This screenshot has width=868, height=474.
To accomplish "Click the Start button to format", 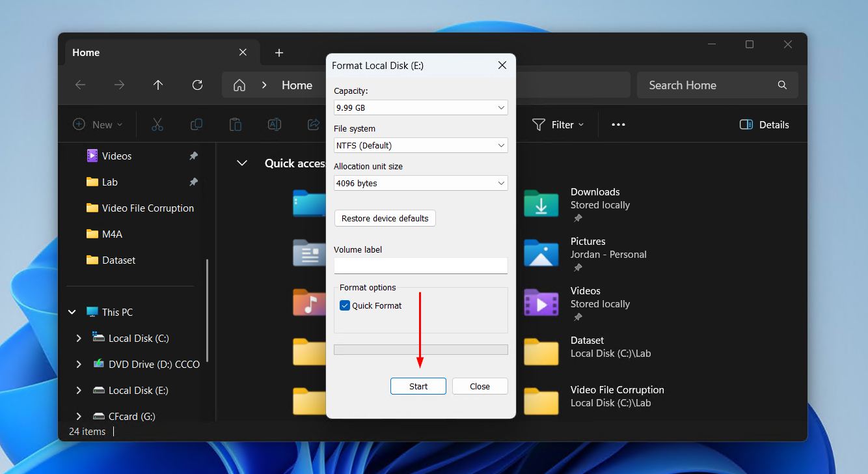I will 418,386.
